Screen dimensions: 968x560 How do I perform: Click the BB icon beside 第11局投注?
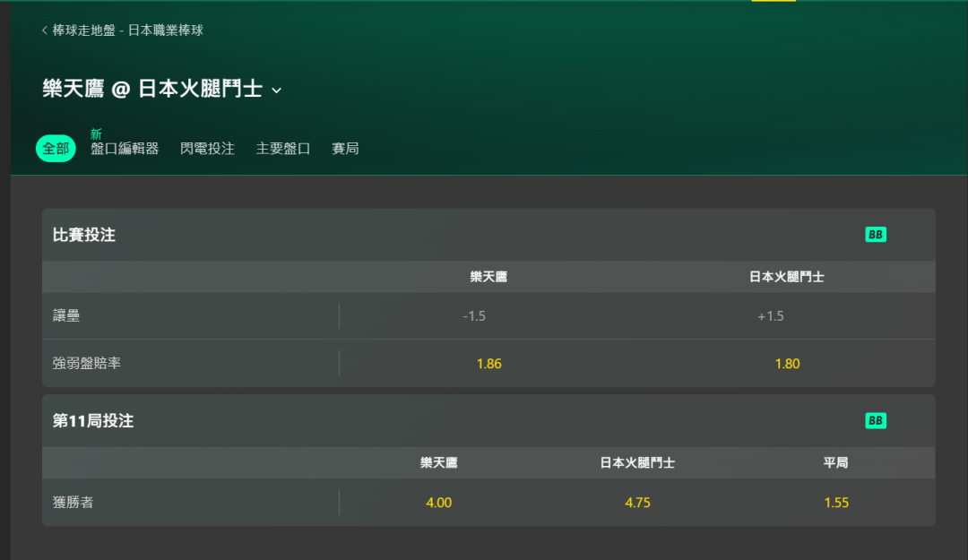pos(876,420)
